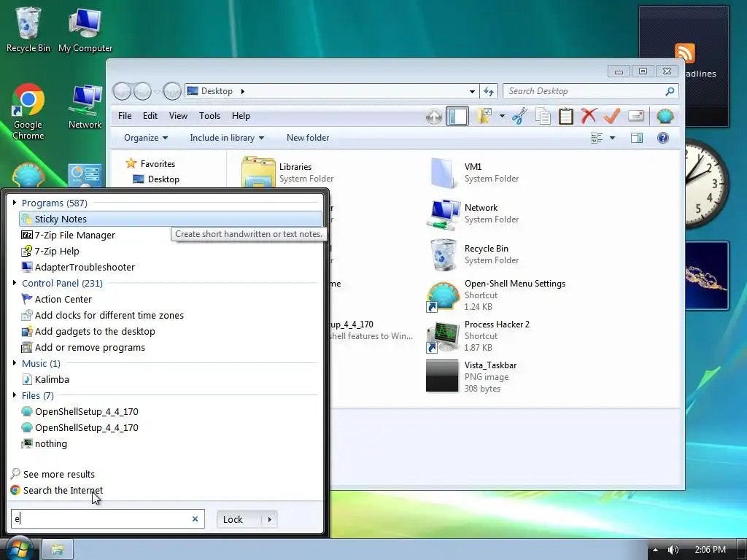
Task: Click the folder options icon in toolbar
Action: click(485, 116)
